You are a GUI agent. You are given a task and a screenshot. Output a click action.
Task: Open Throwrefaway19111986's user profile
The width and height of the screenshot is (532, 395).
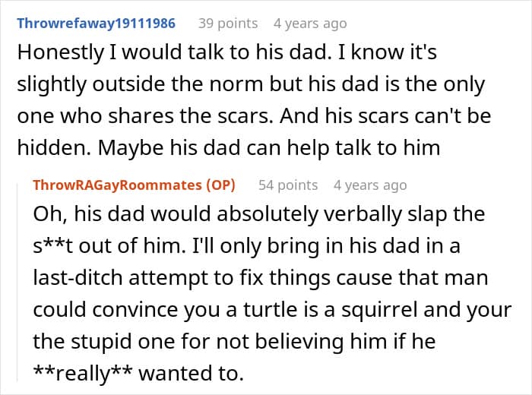tap(96, 23)
